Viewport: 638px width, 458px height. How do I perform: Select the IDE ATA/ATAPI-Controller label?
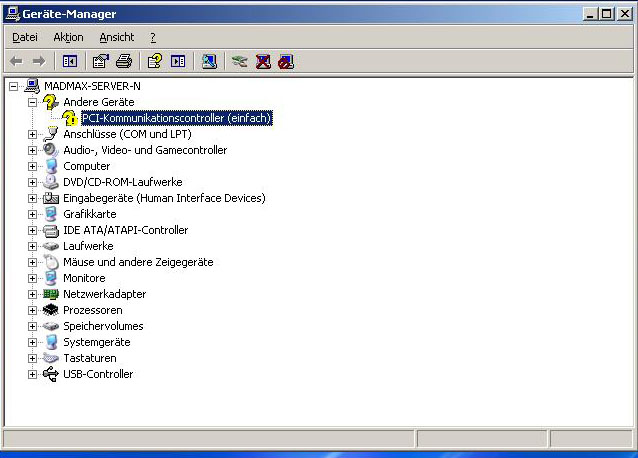126,230
